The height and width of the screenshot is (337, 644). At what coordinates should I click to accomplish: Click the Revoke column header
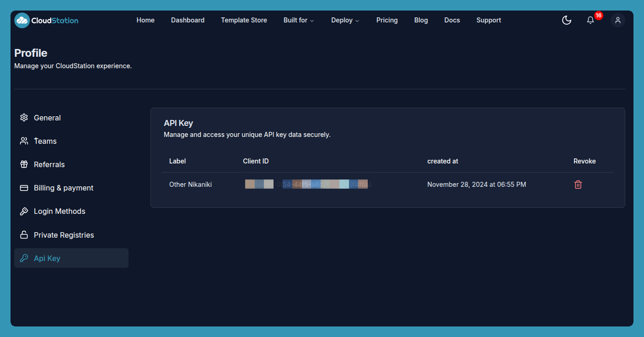[x=585, y=161]
